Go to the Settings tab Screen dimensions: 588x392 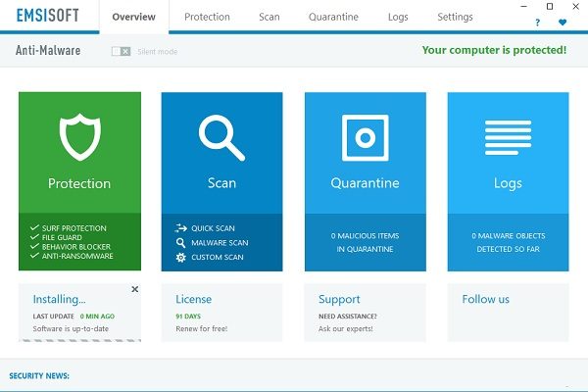point(455,17)
